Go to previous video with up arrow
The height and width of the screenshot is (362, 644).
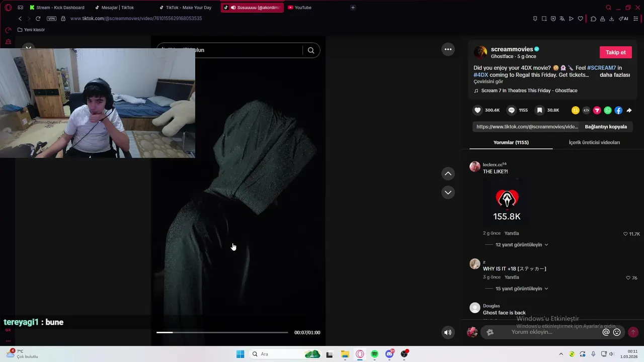(448, 173)
